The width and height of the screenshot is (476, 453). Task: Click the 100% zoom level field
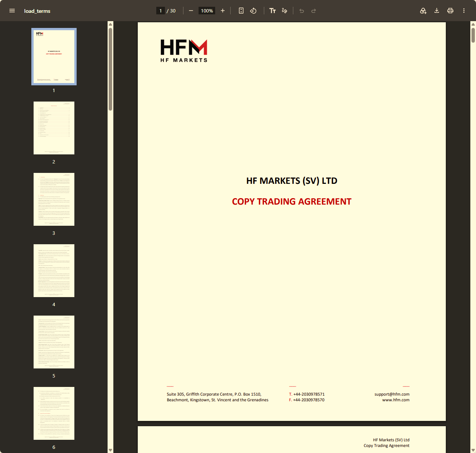[207, 11]
